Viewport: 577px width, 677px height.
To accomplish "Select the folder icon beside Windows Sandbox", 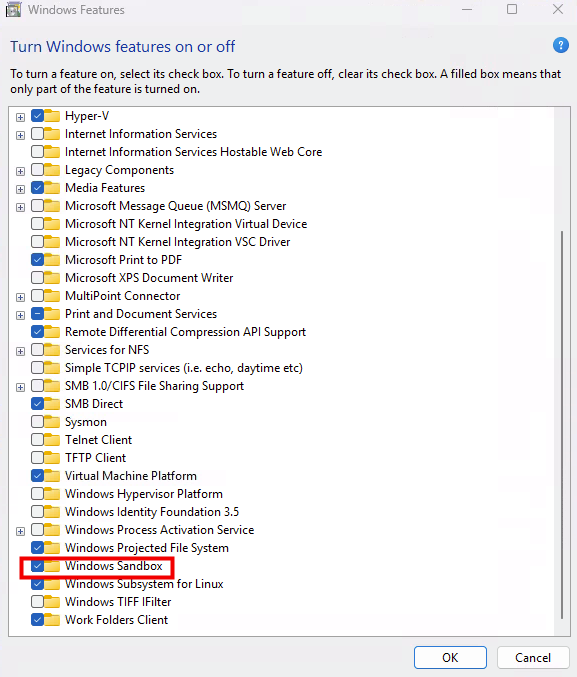I will click(52, 566).
